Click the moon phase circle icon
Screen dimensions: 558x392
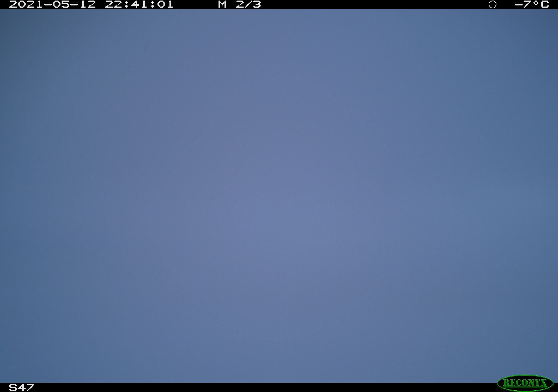click(492, 4)
